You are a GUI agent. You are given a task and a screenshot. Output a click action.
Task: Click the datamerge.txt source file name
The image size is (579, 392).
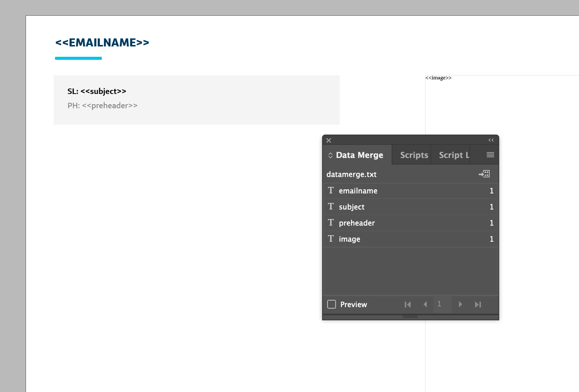351,174
